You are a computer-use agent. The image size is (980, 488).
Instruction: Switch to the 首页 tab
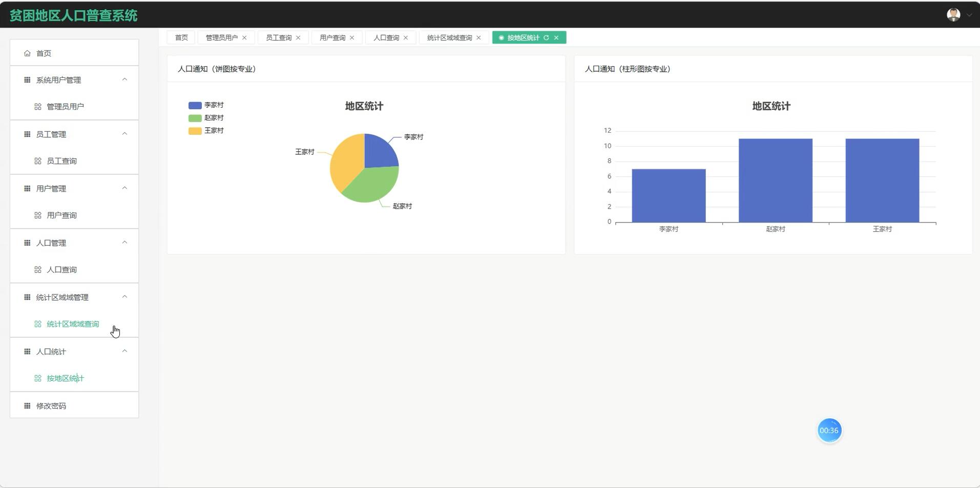[x=180, y=37]
